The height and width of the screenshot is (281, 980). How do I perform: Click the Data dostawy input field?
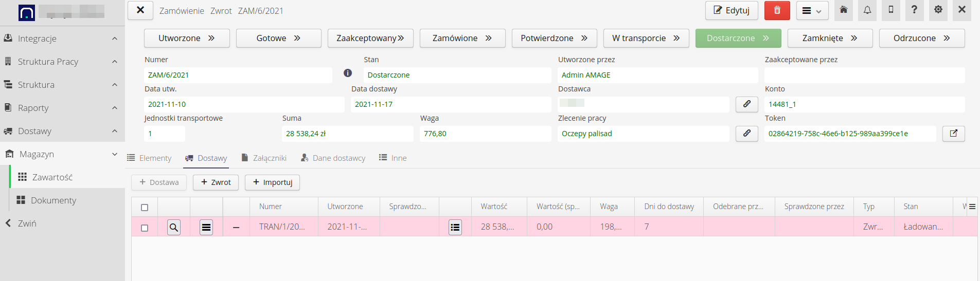point(450,104)
